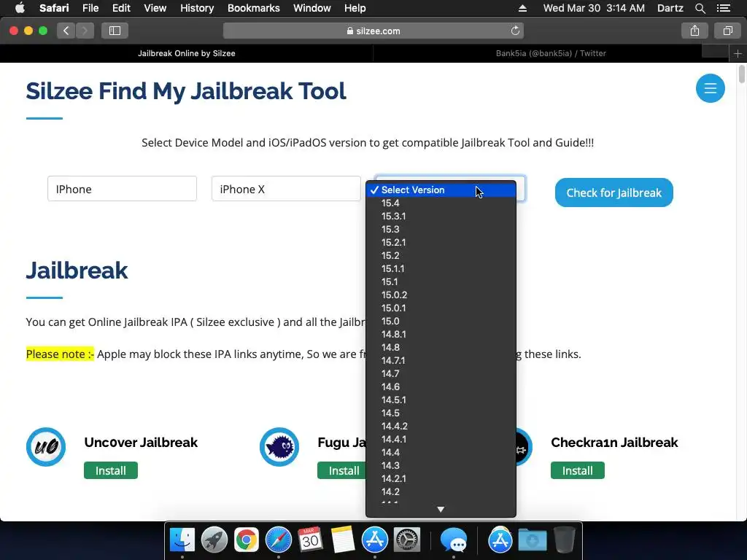Open the Downloads folder in dock
The image size is (747, 560).
(x=533, y=540)
